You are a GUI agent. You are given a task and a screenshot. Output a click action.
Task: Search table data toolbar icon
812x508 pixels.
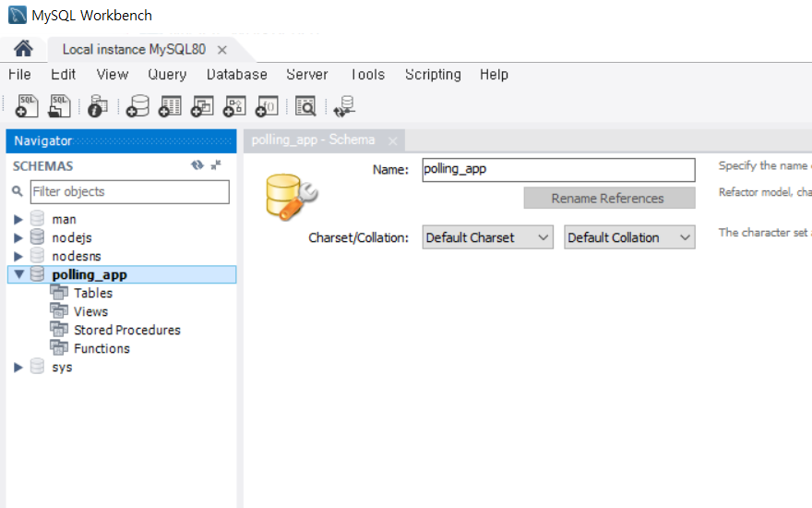(305, 105)
